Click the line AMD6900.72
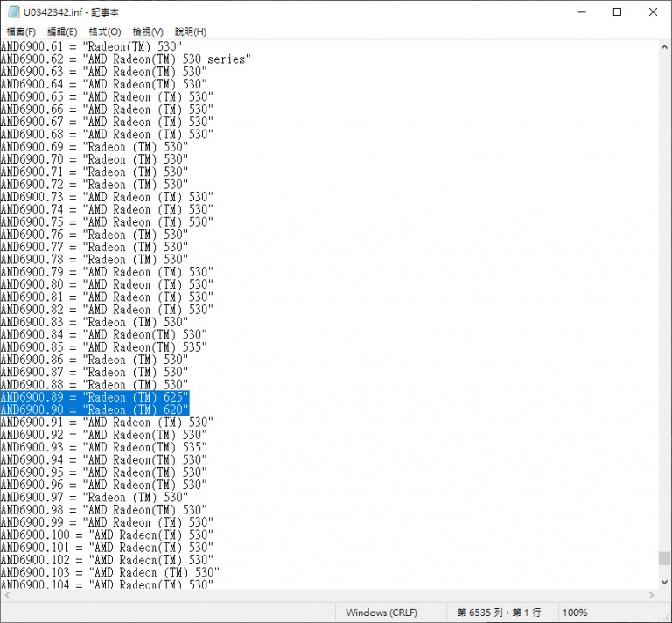The image size is (672, 623). 94,185
